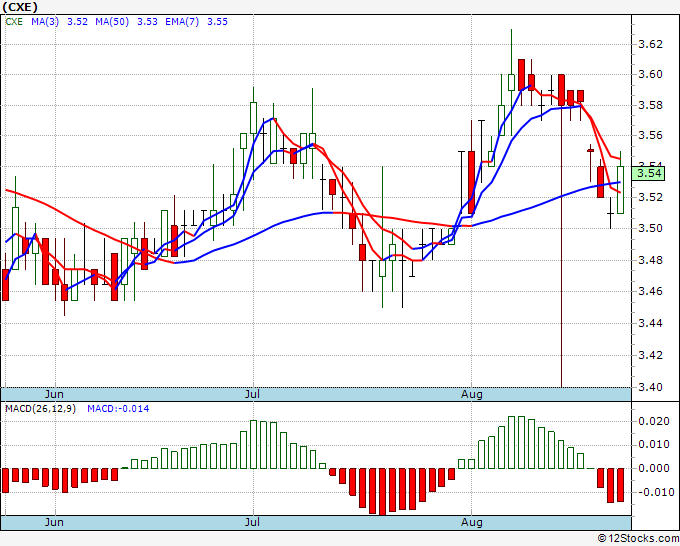
Task: Click the 3.48 price axis label
Action: pyautogui.click(x=651, y=260)
